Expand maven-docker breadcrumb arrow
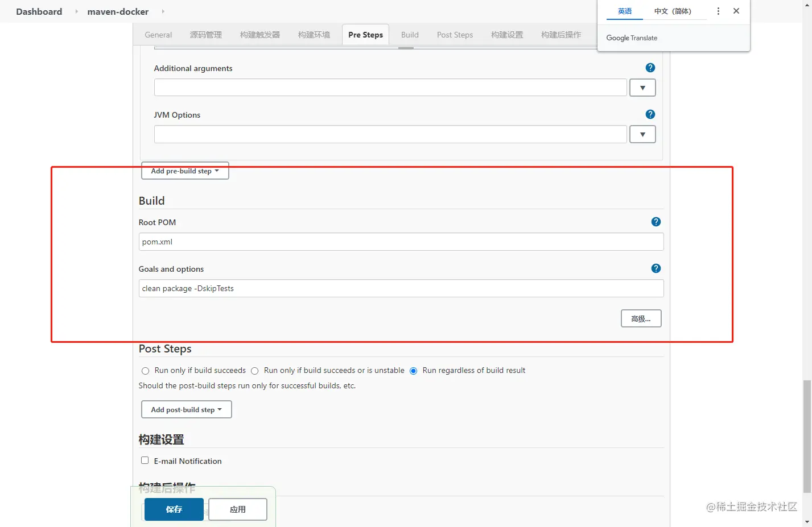The image size is (812, 527). pyautogui.click(x=163, y=11)
